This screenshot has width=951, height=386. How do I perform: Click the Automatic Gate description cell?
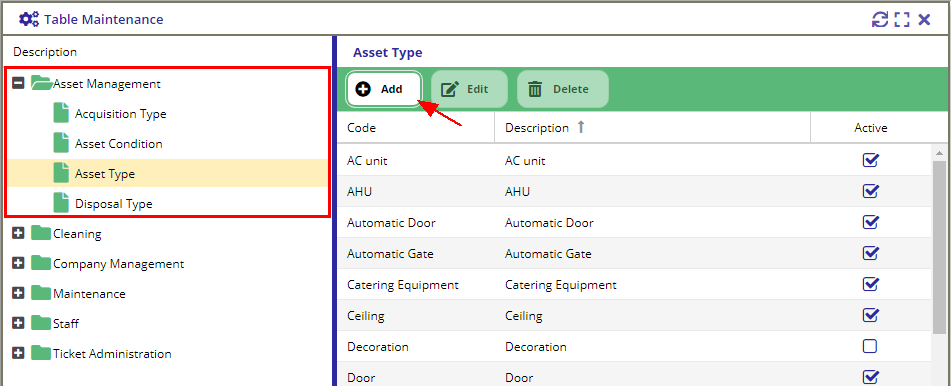(653, 253)
